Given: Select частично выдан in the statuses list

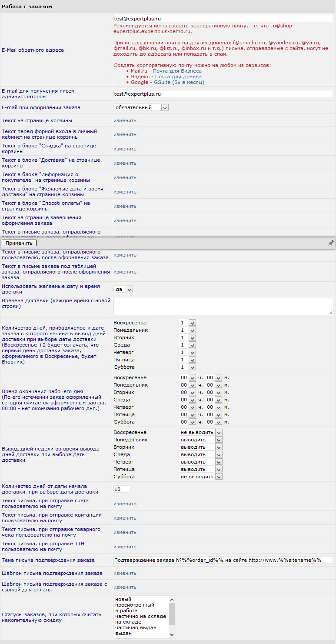Looking at the screenshot, I should tap(141, 628).
